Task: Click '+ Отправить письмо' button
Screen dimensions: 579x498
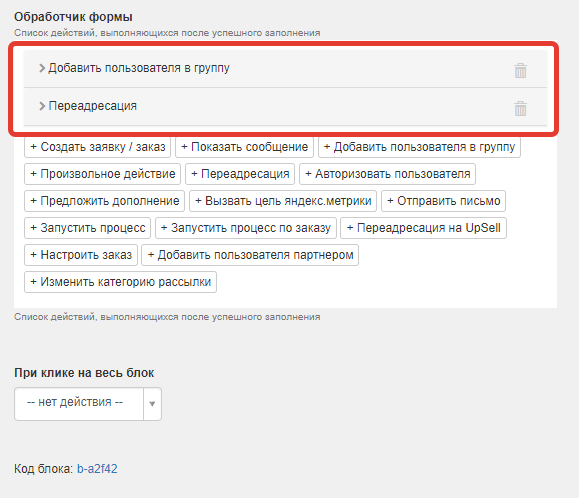Action: (443, 201)
